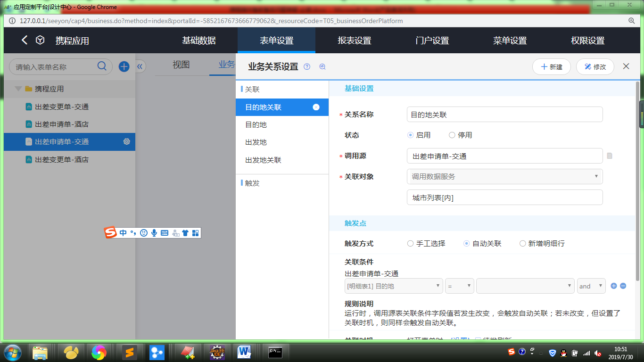This screenshot has width=644, height=362.
Task: Select 新增明细行 trigger option
Action: tap(522, 244)
